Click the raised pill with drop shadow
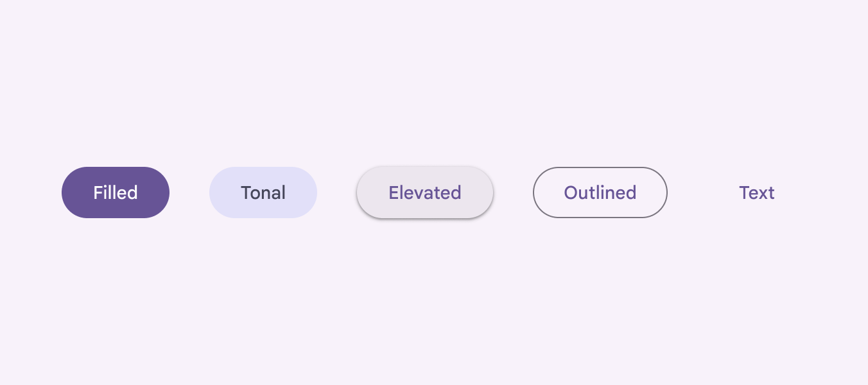The image size is (868, 385). pyautogui.click(x=425, y=193)
